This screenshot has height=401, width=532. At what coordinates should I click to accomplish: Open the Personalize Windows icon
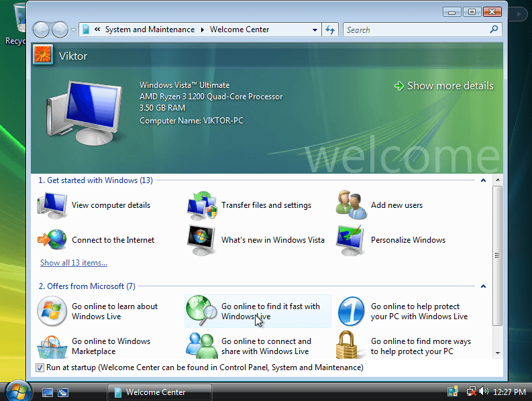tap(352, 240)
